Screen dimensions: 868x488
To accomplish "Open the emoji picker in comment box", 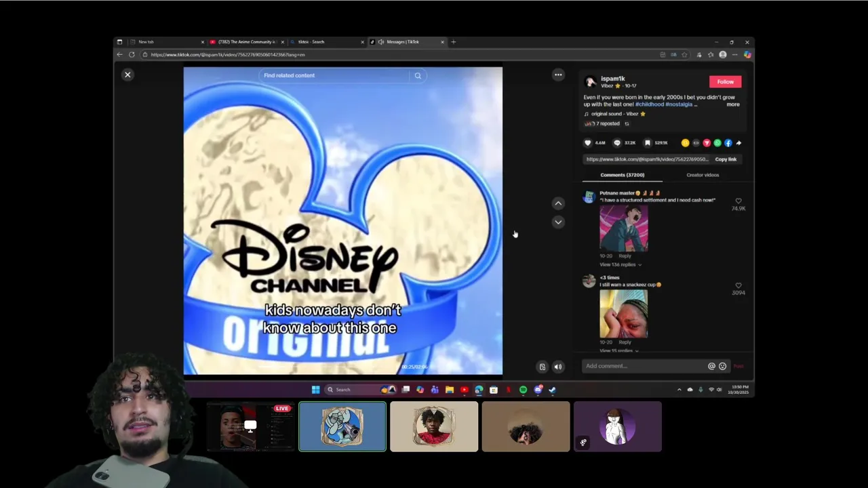I will pyautogui.click(x=722, y=366).
